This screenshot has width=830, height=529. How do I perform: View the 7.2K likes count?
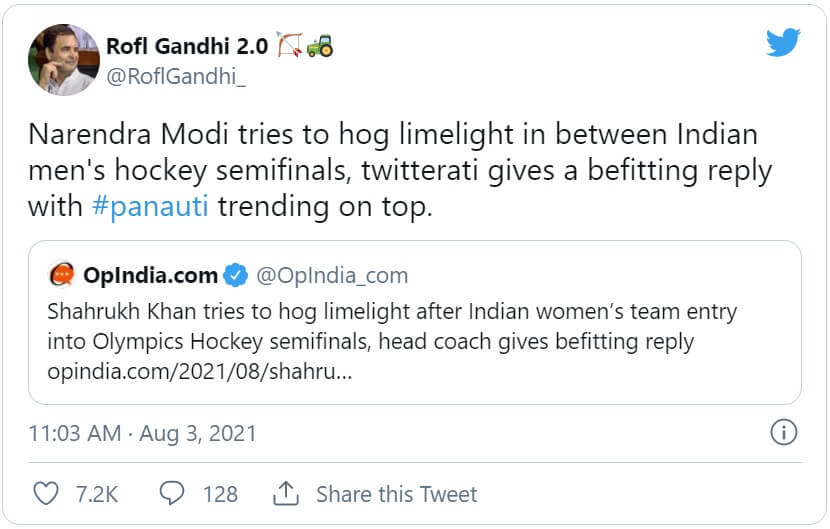click(x=96, y=493)
